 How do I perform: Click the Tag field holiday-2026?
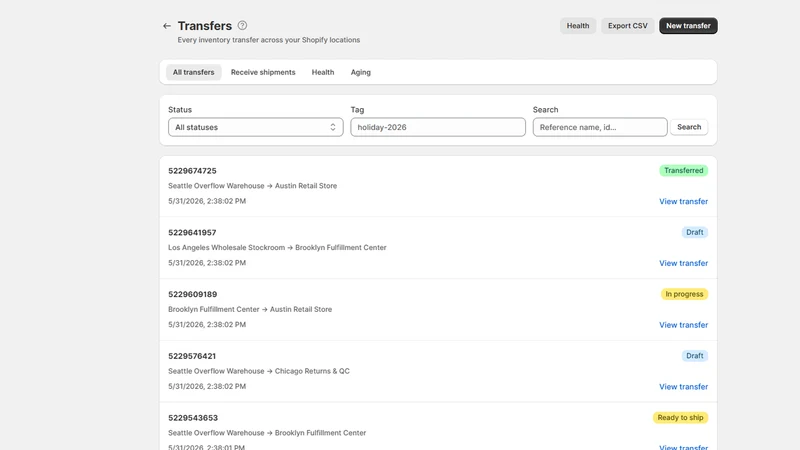click(438, 127)
